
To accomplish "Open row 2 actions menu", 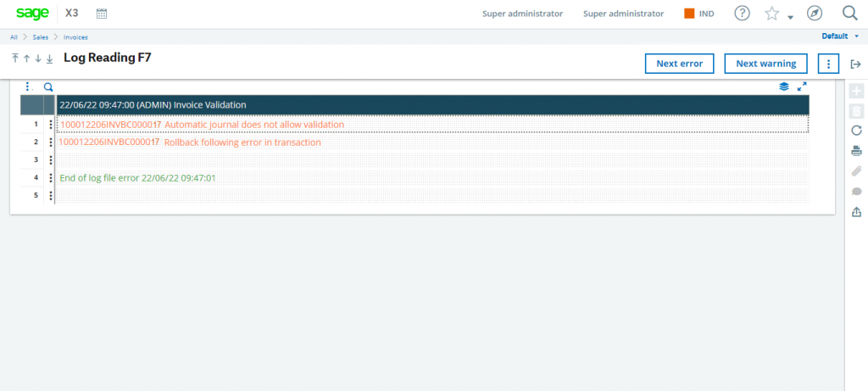I will (50, 142).
